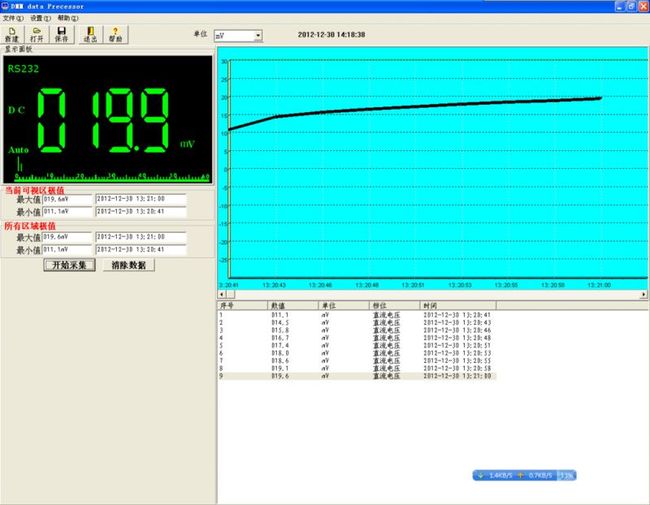Click the chart time label 13:20:51
Image resolution: width=650 pixels, height=505 pixels.
[413, 285]
